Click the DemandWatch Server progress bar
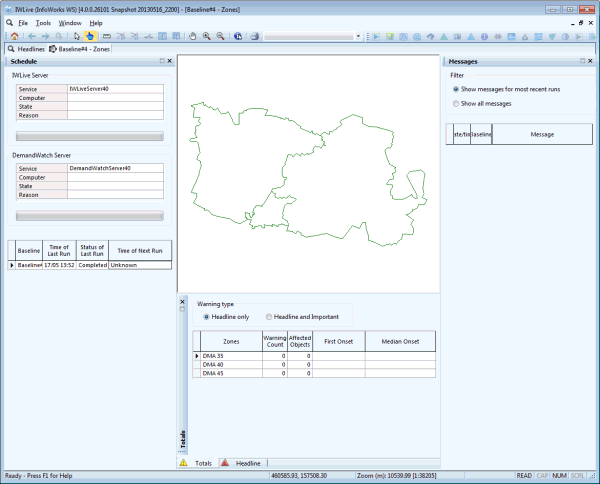 tap(90, 216)
